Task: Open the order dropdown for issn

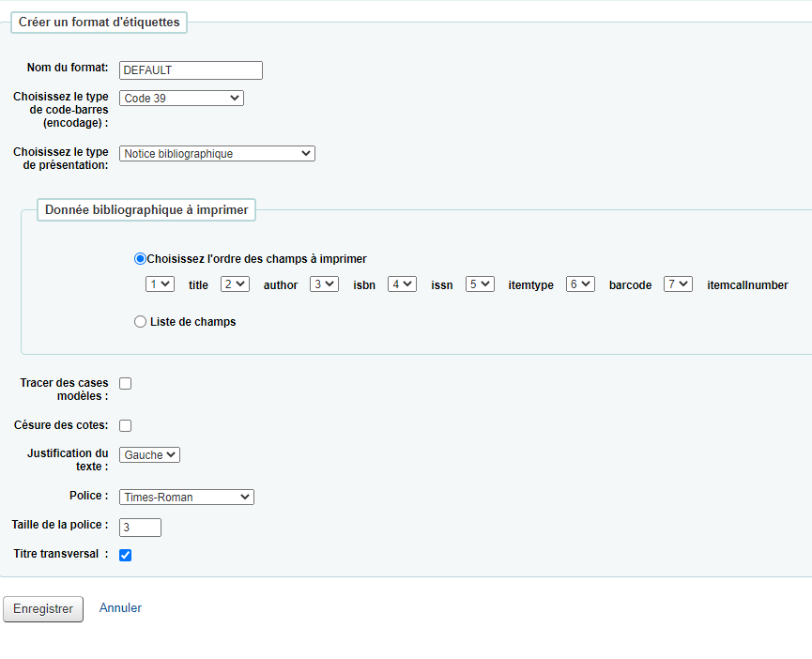Action: (x=402, y=284)
